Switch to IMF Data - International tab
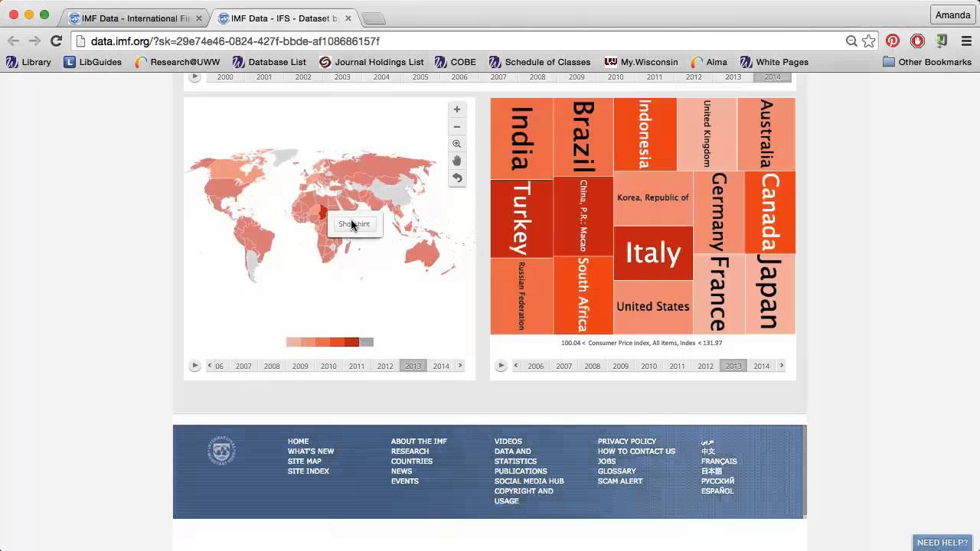 tap(136, 18)
